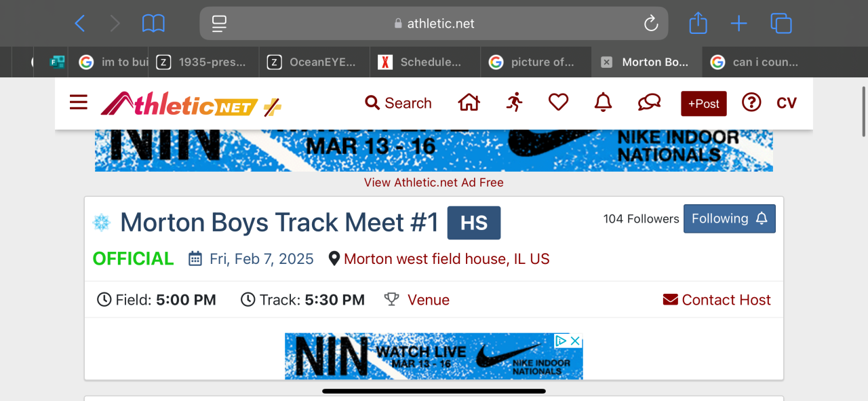Screen dimensions: 868x401
Task: Open the help question mark icon
Action: pyautogui.click(x=751, y=103)
